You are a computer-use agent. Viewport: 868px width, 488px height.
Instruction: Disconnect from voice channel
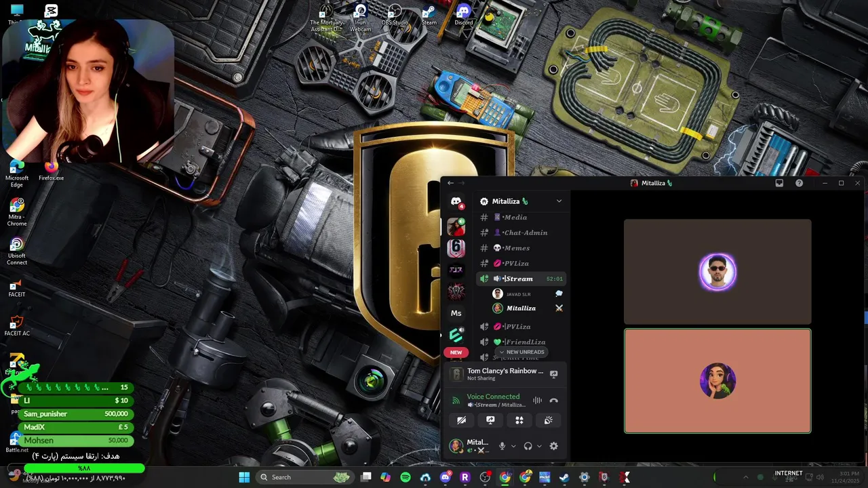tap(553, 401)
